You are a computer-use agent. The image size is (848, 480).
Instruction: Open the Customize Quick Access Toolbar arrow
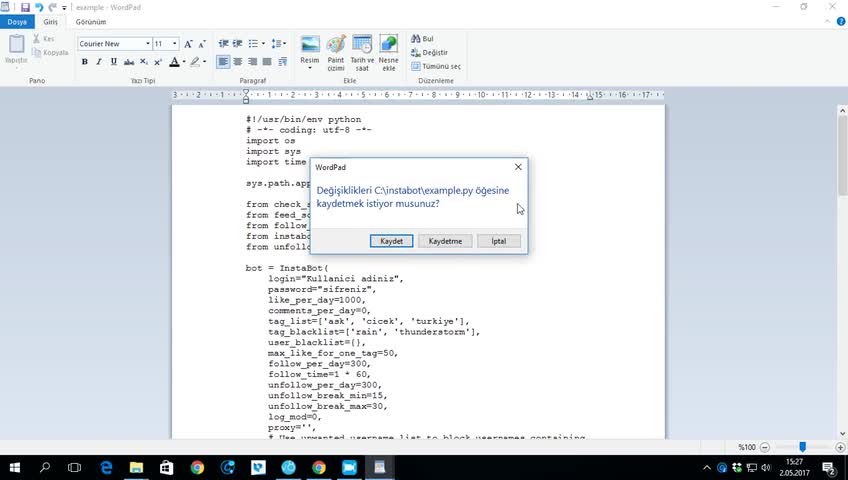click(x=64, y=8)
